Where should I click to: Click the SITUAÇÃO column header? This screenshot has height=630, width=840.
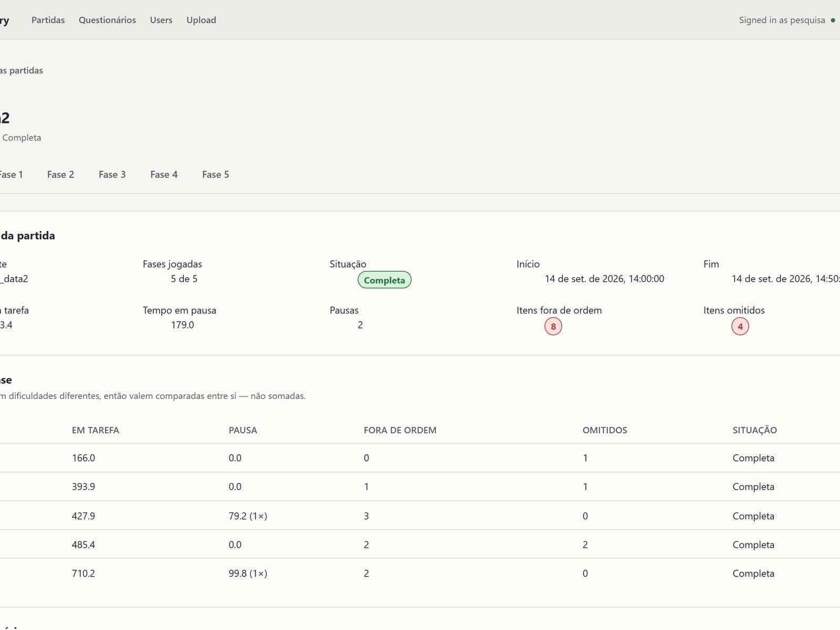[x=755, y=430]
